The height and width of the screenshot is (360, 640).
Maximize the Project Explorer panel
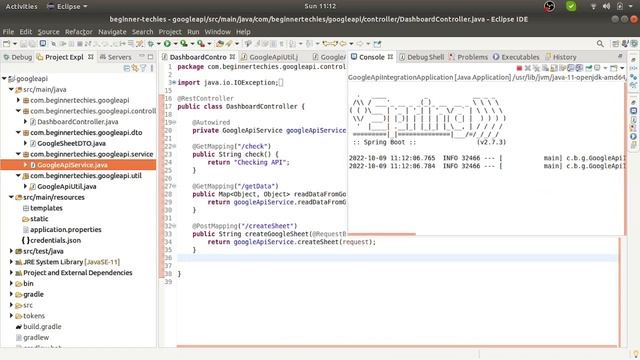[151, 57]
